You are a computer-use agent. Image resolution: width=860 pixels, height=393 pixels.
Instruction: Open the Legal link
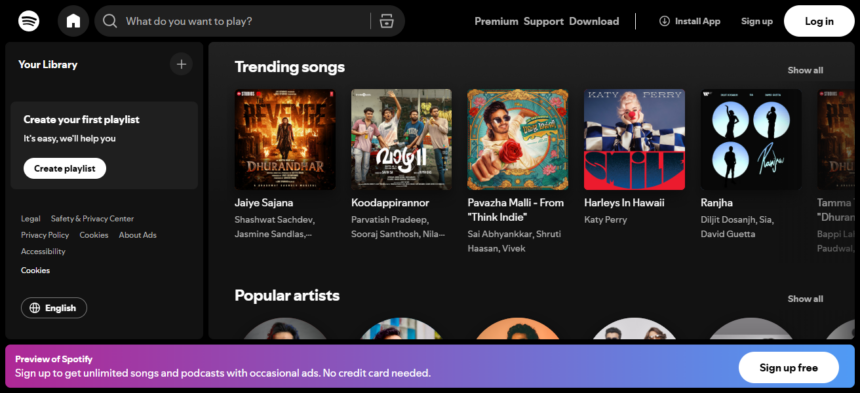point(31,219)
